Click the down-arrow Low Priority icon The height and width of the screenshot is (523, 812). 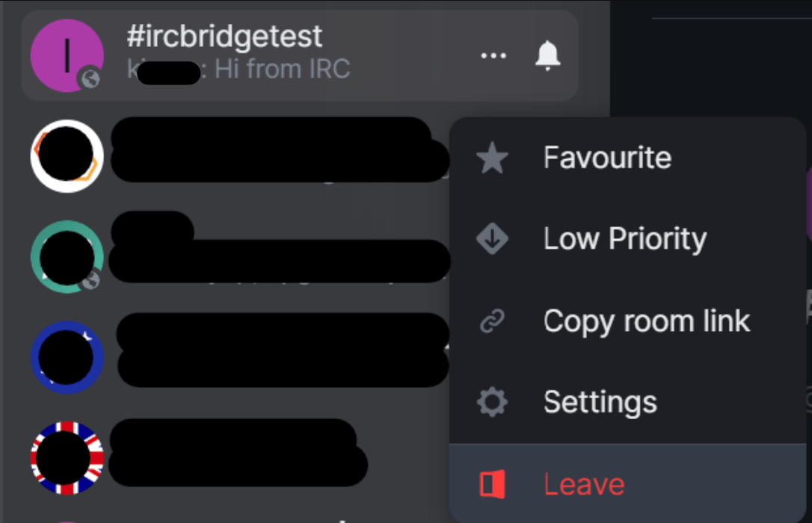492,238
